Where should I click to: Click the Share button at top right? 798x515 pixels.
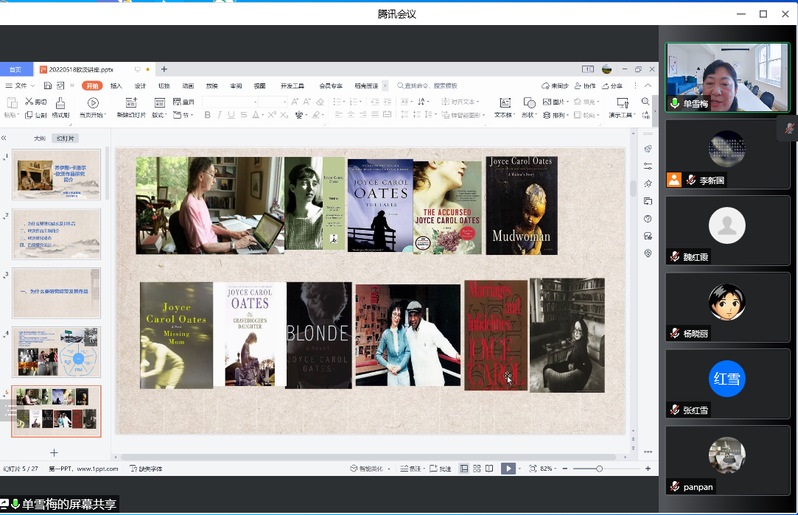[612, 86]
